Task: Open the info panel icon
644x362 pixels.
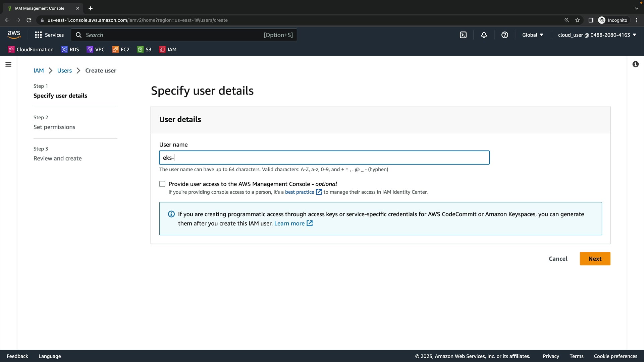Action: 635,64
